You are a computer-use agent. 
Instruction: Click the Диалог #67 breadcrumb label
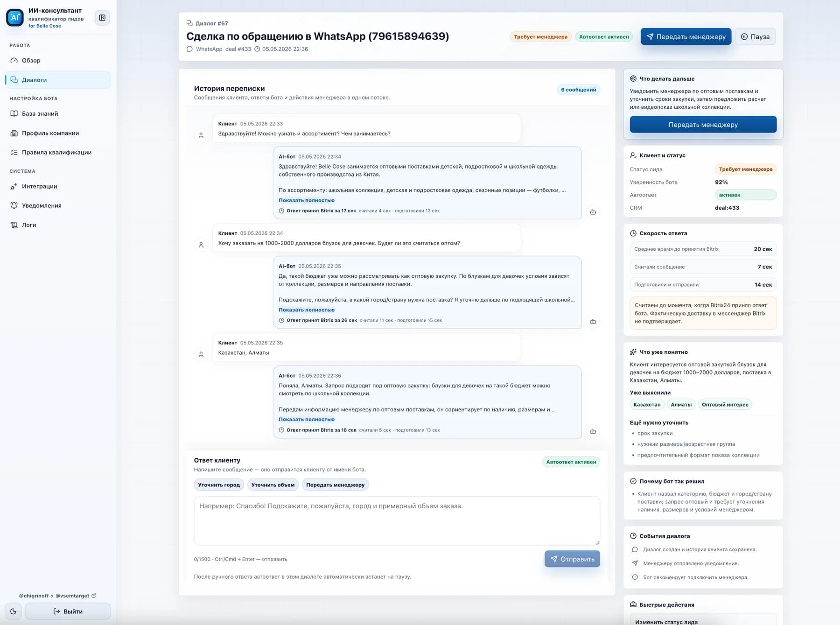pyautogui.click(x=212, y=23)
